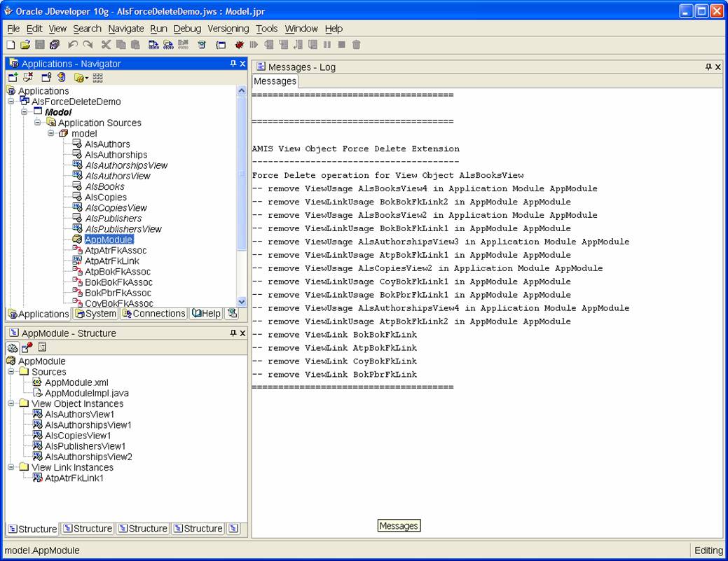Screen dimensions: 728x561
Task: Collapse the View Object Instances folder
Action: (x=11, y=403)
